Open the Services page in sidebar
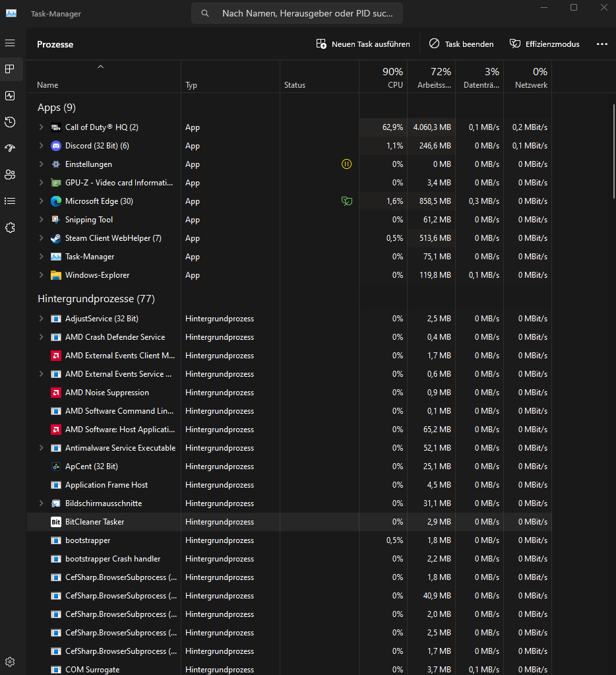616x675 pixels. pyautogui.click(x=10, y=228)
